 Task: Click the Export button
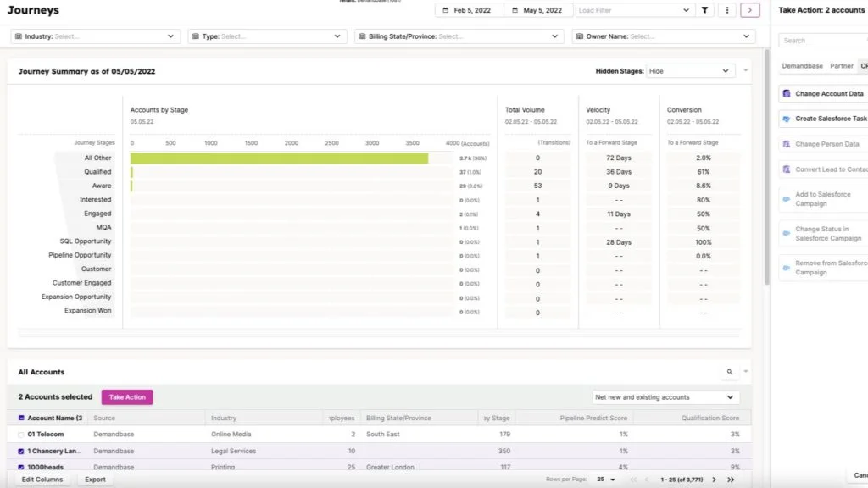(x=95, y=480)
